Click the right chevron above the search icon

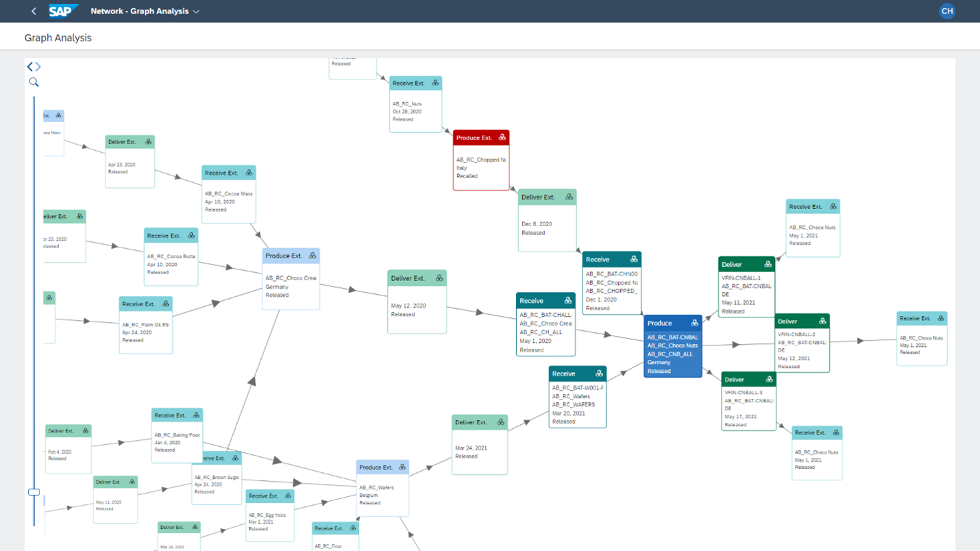(38, 66)
